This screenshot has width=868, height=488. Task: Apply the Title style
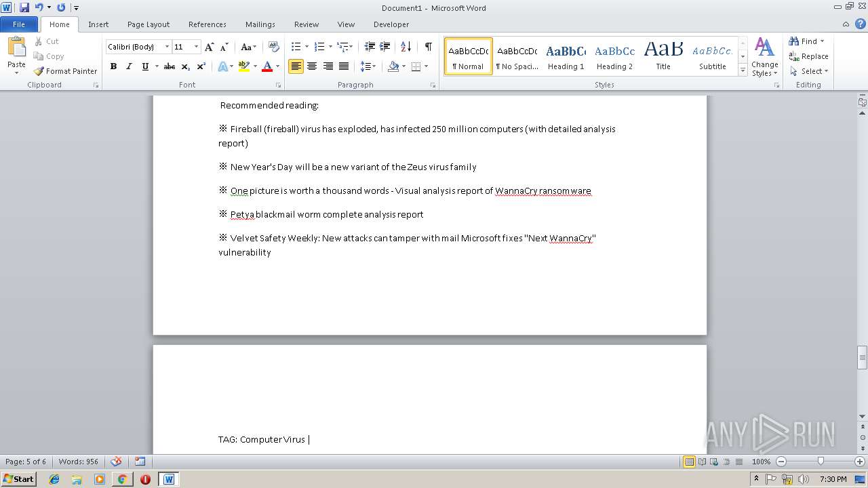pyautogui.click(x=663, y=56)
